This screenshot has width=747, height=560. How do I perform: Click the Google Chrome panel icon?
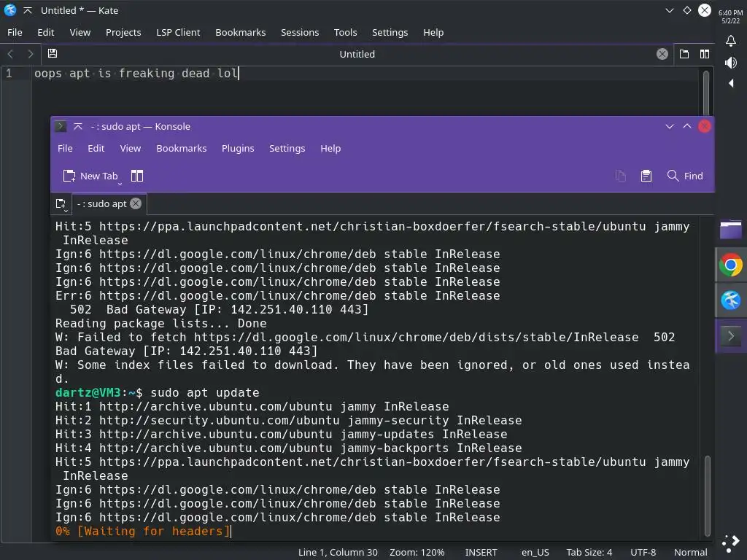coord(730,265)
